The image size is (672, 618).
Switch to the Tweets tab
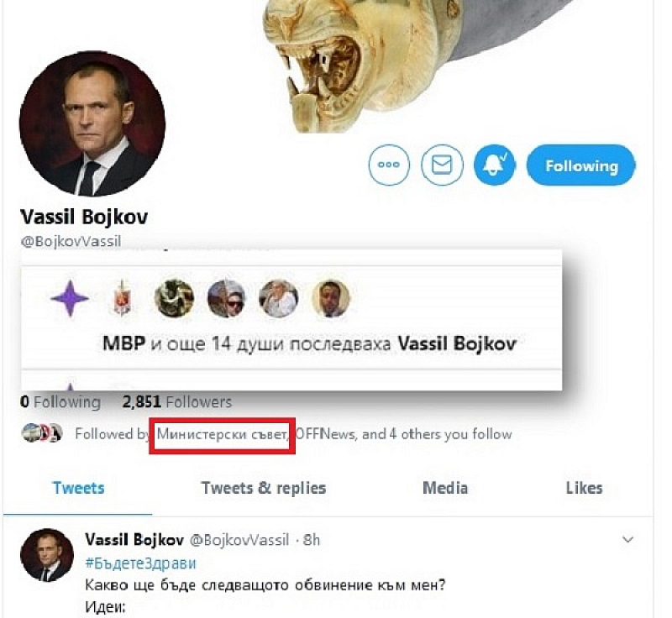coord(78,488)
